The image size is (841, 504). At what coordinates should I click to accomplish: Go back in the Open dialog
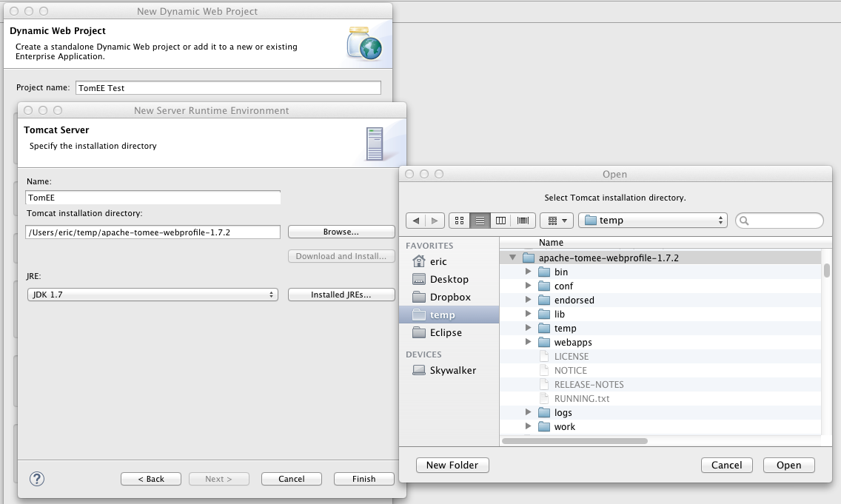415,221
